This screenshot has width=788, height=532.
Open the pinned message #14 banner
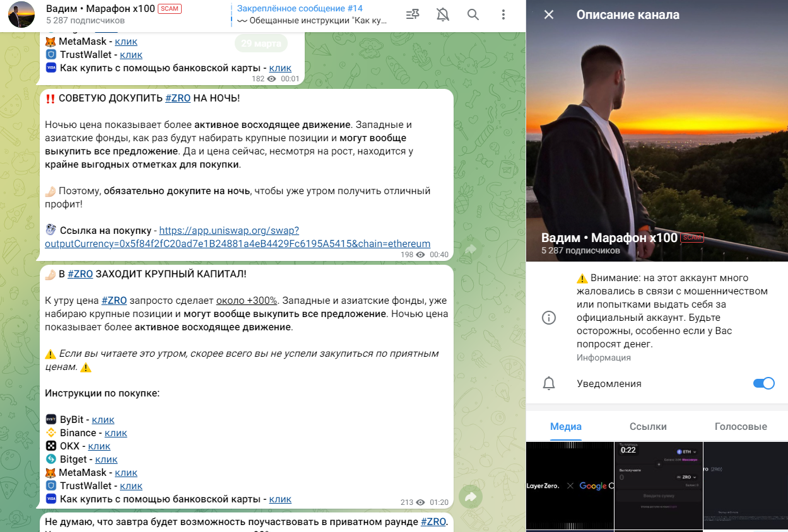tap(311, 14)
